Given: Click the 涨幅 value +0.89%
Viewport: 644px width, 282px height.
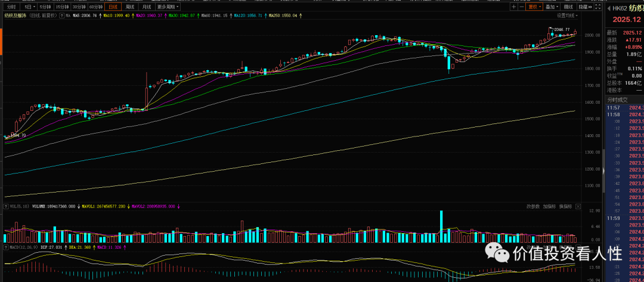Looking at the screenshot, I should click(633, 47).
